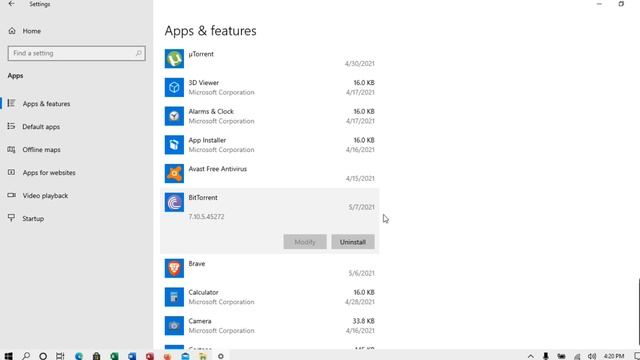
Task: Select the Alarms & Clock entry name
Action: point(211,111)
